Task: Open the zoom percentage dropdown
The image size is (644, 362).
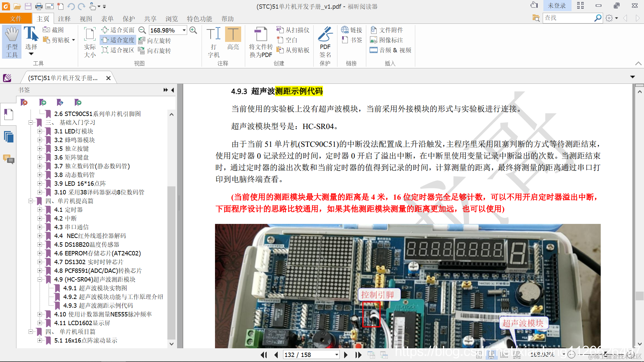Action: 184,30
